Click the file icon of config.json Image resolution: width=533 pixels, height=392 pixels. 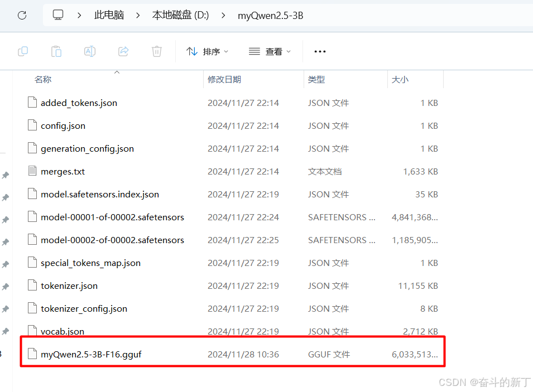(32, 125)
